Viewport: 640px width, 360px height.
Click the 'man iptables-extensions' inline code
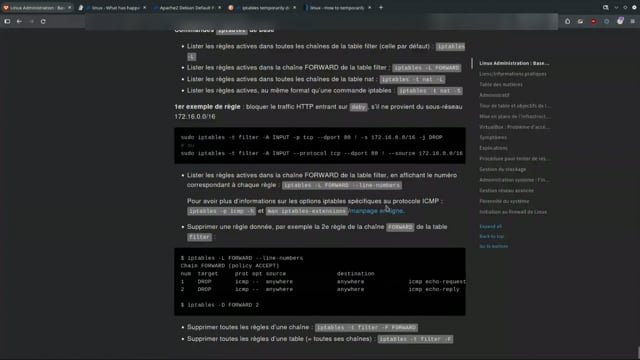point(307,211)
